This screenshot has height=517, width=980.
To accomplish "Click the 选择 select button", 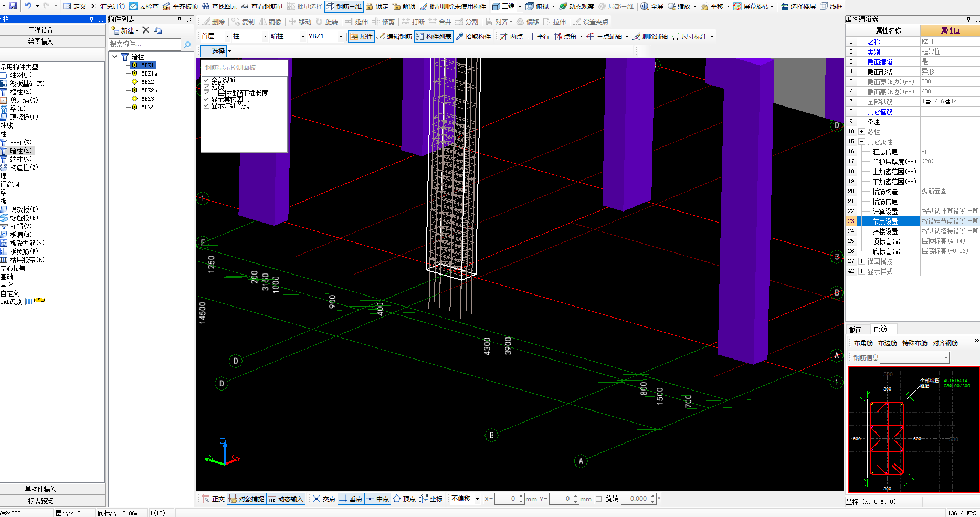I will [214, 51].
